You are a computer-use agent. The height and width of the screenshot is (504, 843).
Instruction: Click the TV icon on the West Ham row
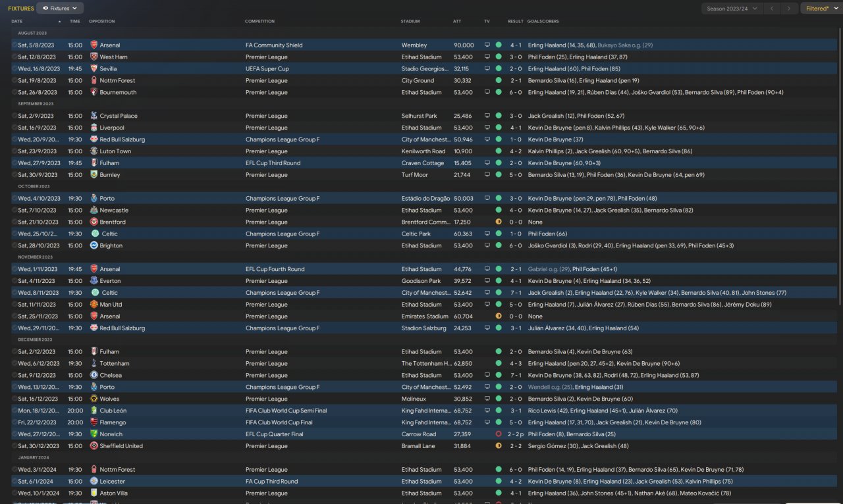click(487, 57)
